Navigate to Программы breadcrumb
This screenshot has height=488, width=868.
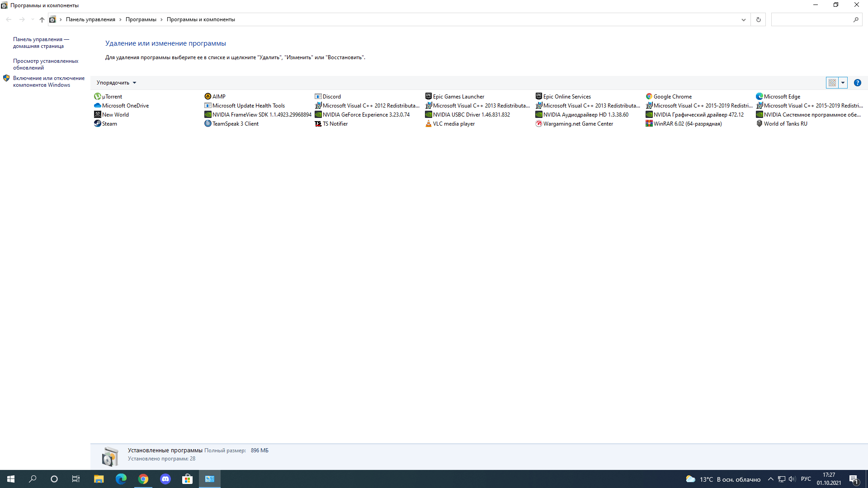pos(141,19)
